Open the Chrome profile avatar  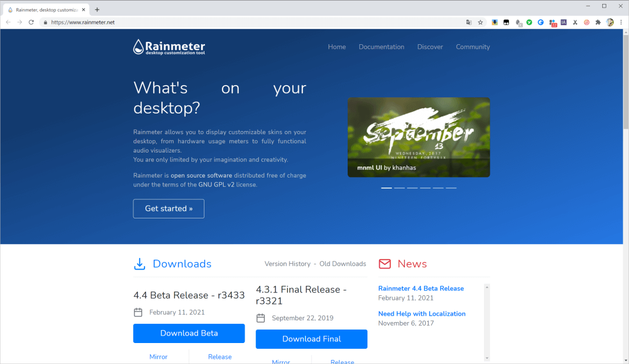coord(610,23)
